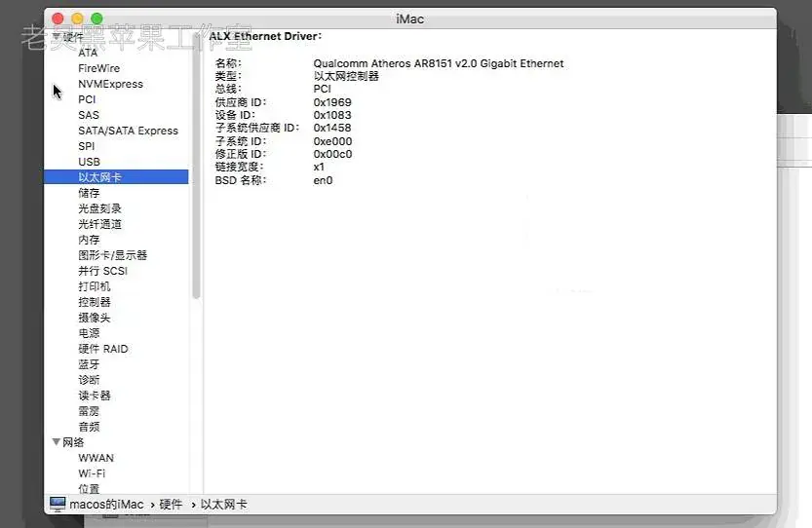Screen dimensions: 812x528
Task: Zoom the window with green button
Action: (x=97, y=19)
